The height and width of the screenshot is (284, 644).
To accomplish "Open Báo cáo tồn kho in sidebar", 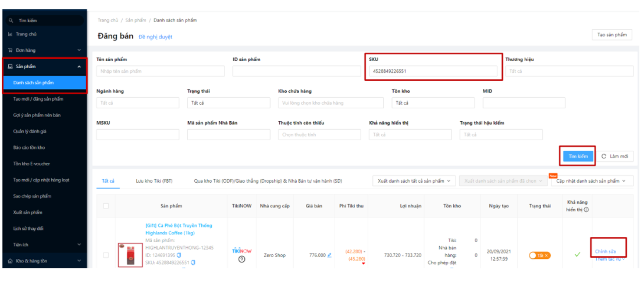I will pyautogui.click(x=29, y=147).
